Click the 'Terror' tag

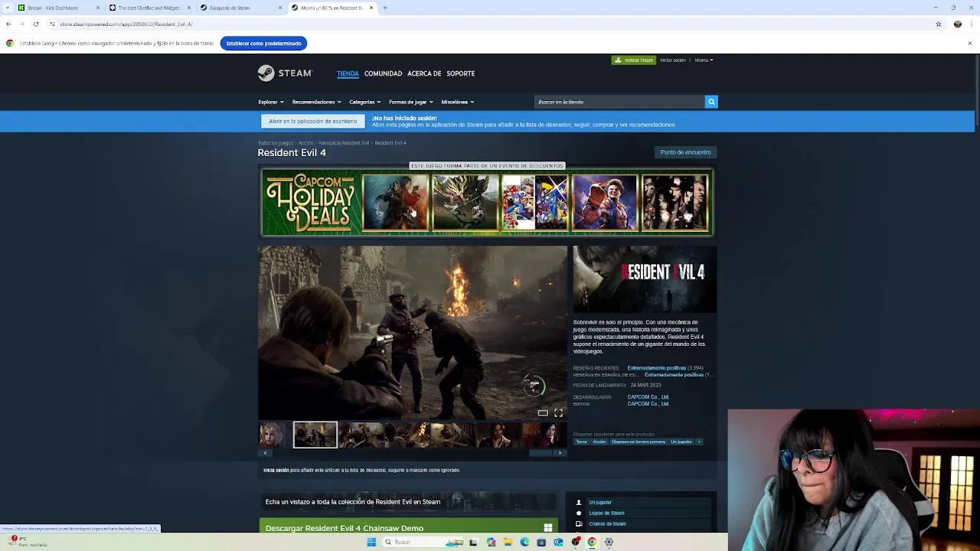581,442
